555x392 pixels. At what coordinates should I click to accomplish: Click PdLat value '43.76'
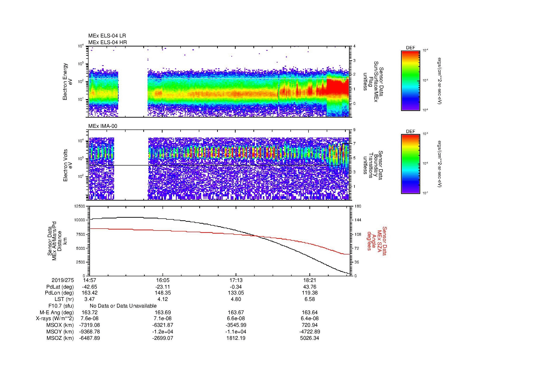coord(310,287)
